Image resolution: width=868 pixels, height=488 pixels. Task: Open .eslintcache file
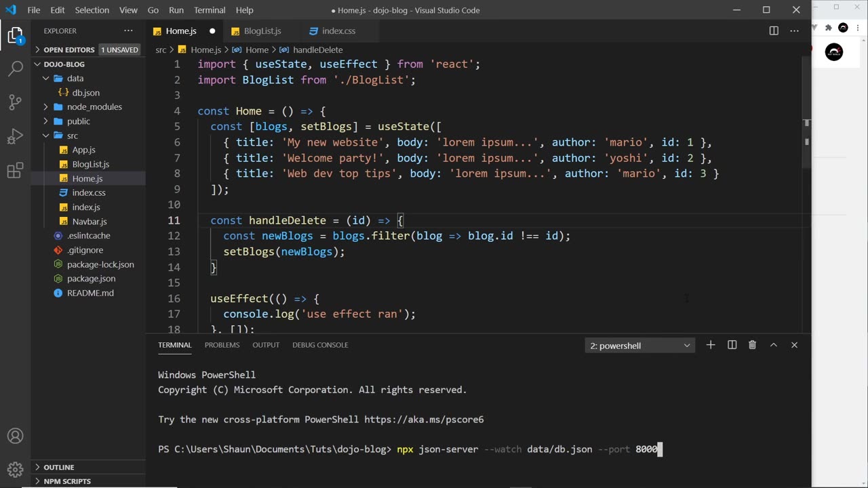pos(88,235)
